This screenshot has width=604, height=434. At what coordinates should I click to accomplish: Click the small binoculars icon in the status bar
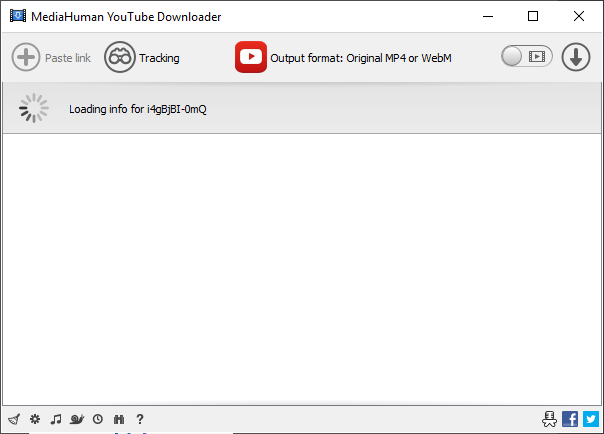click(x=119, y=419)
